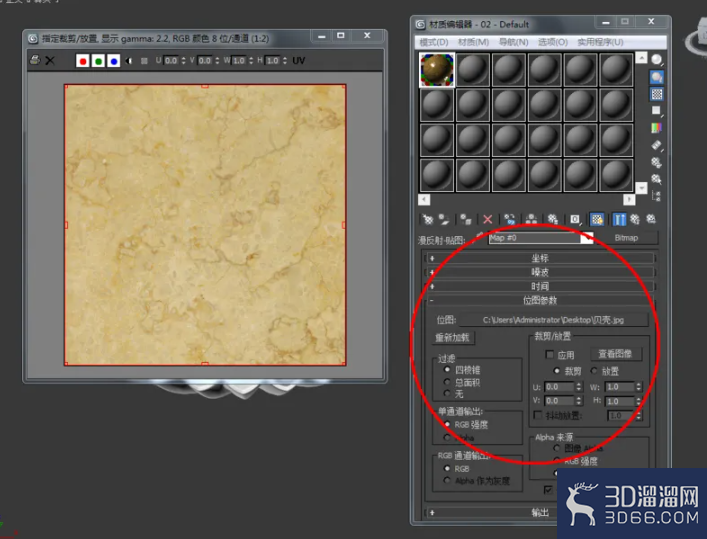The width and height of the screenshot is (707, 539).
Task: Toggle the Backlight icon in side toolbar
Action: [x=657, y=77]
